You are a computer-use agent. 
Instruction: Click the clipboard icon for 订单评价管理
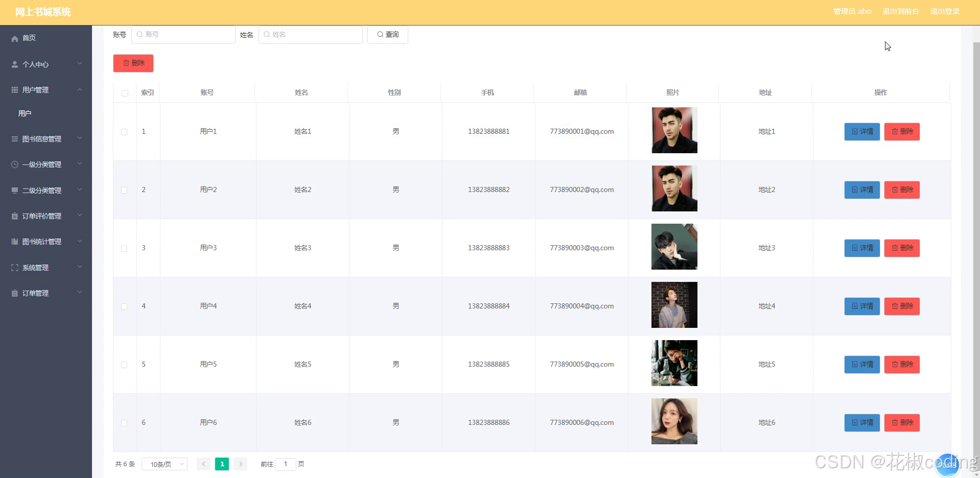coord(15,216)
